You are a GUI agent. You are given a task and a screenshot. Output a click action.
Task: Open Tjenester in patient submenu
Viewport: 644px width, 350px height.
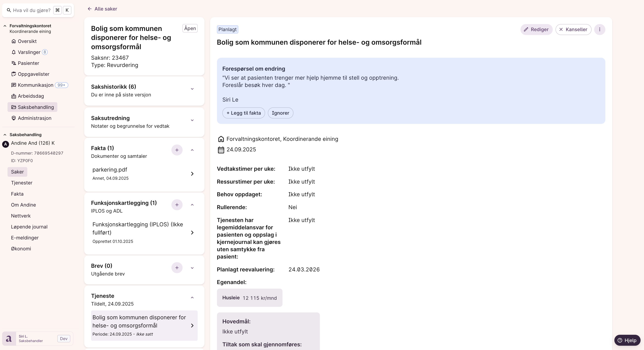pos(22,183)
